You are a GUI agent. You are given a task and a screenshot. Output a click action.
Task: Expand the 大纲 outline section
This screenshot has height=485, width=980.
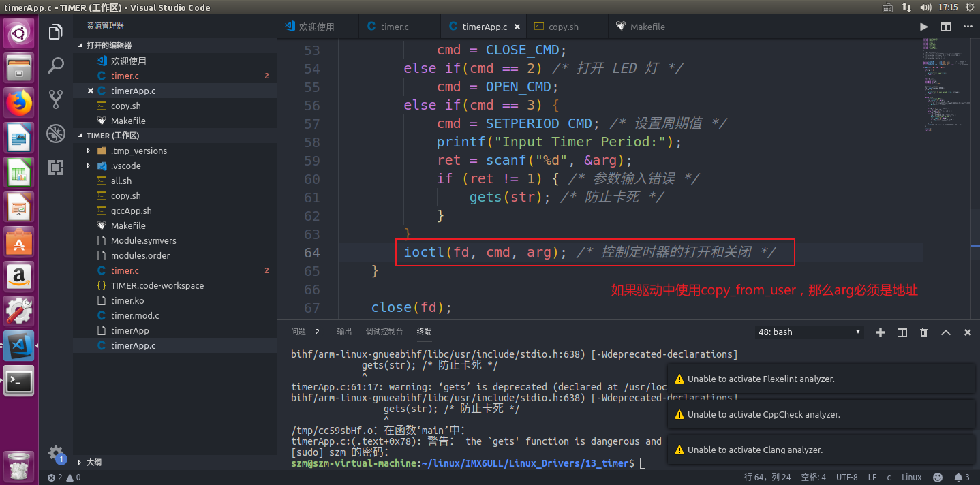coord(174,462)
